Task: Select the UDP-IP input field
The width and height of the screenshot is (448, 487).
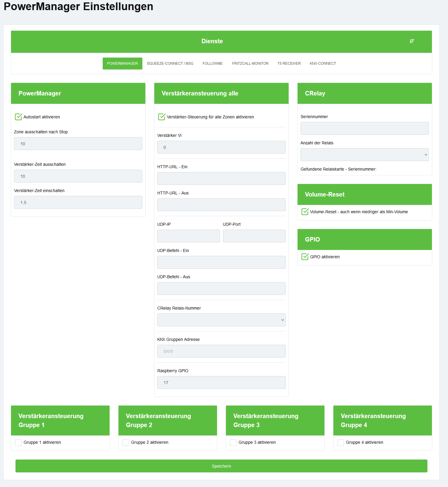Action: click(189, 236)
